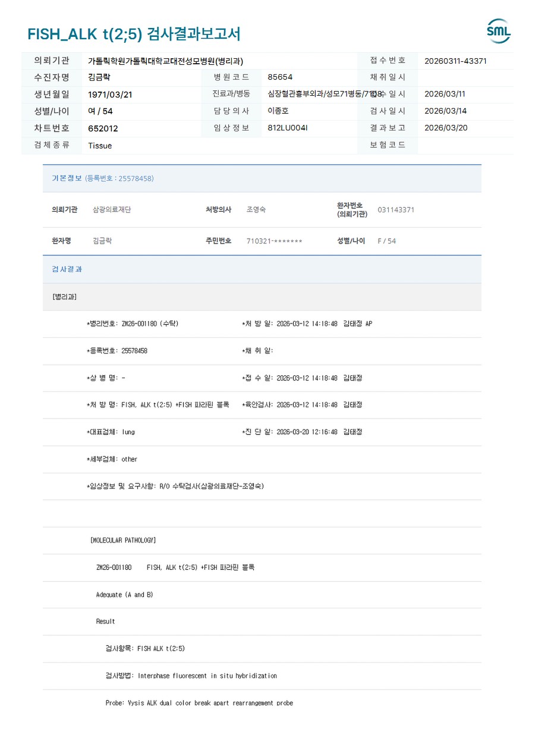Screen dimensions: 535x756
Task: Click the 처방의사 name 조영숙
Action: click(256, 209)
